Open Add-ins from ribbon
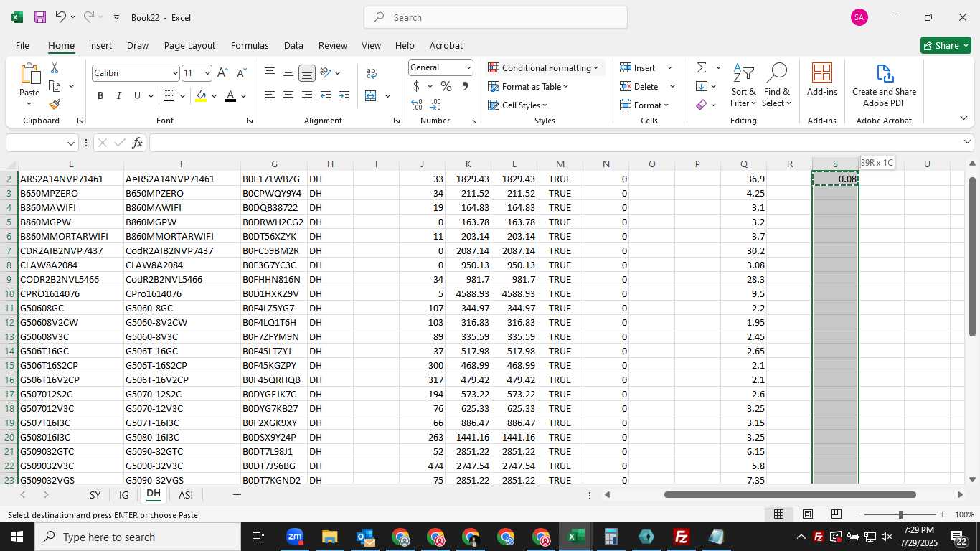Screen dimensions: 980x551 click(x=822, y=79)
